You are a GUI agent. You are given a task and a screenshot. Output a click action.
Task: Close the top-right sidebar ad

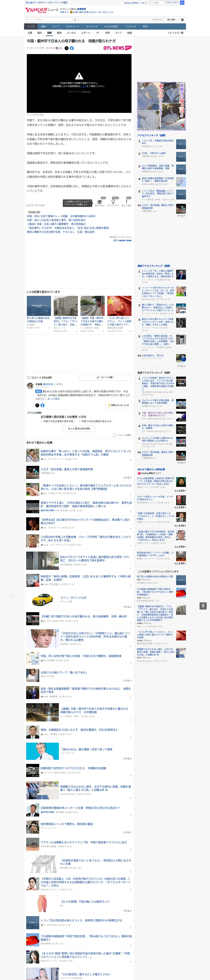coord(184,83)
